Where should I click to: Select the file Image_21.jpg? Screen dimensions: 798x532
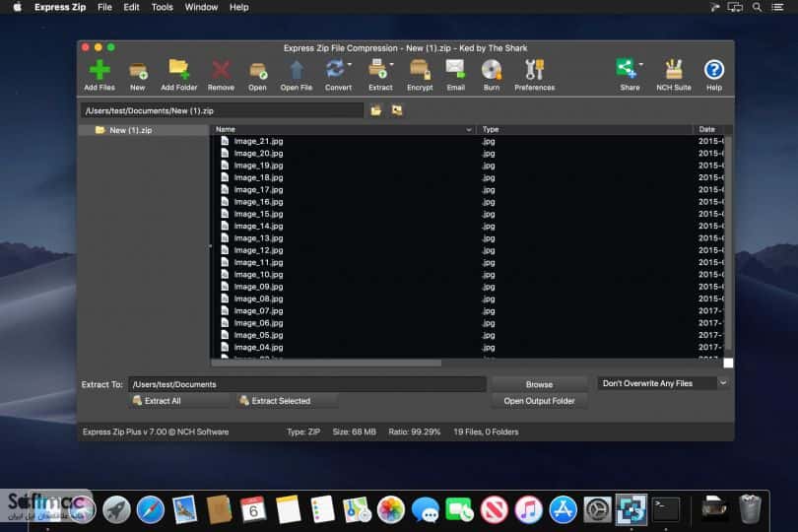(258, 141)
